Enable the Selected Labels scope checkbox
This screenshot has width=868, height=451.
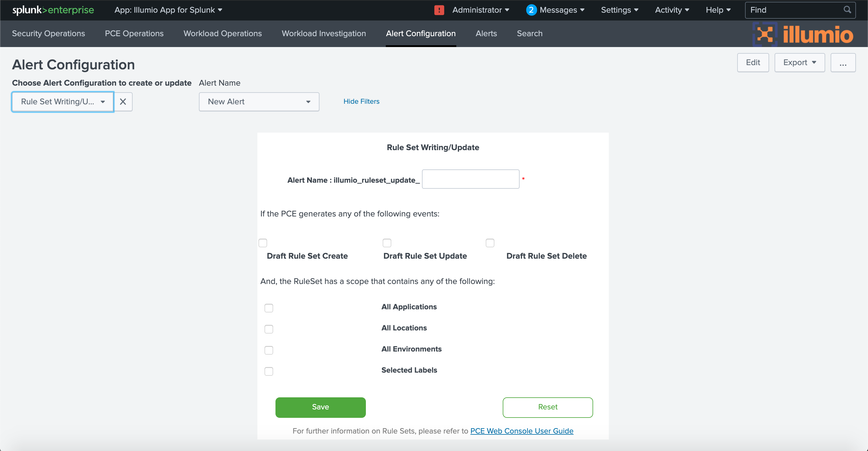point(269,371)
